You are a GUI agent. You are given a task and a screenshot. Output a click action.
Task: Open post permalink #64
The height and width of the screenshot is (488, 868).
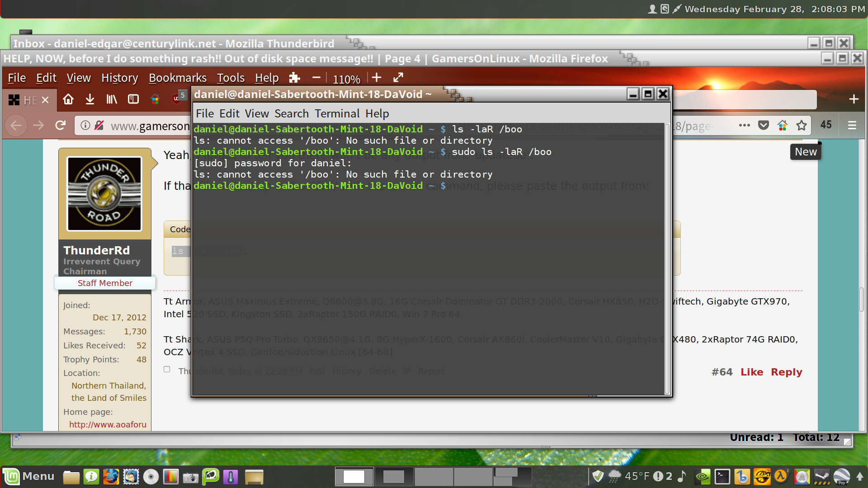pos(722,372)
